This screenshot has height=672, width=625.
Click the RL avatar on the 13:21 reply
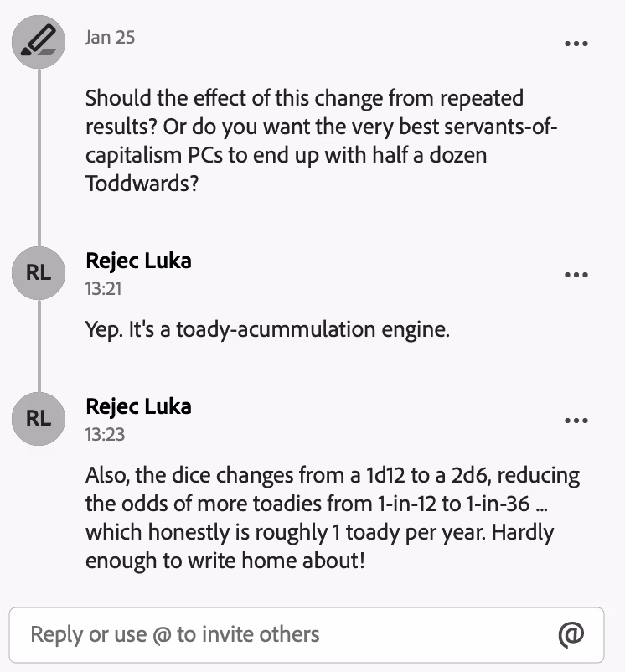click(39, 272)
